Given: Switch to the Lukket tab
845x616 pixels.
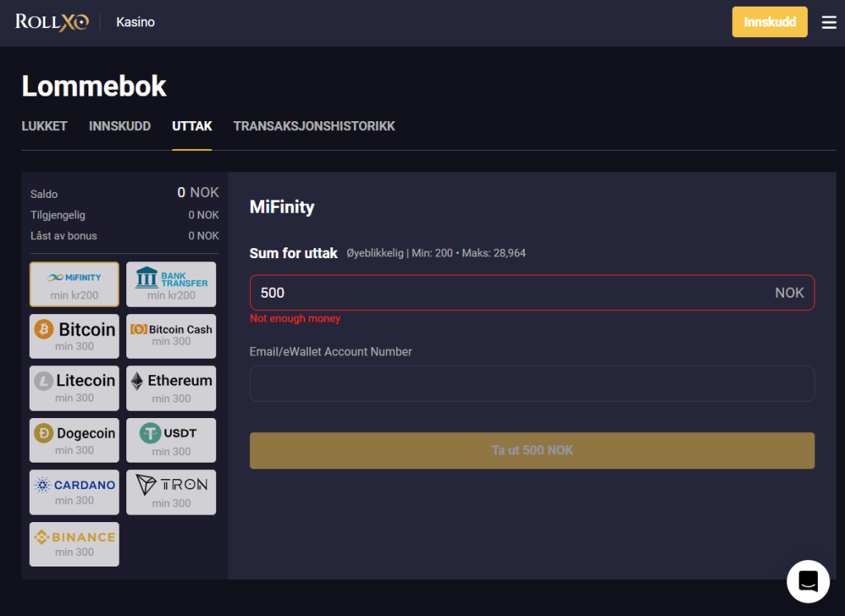Looking at the screenshot, I should click(x=45, y=126).
